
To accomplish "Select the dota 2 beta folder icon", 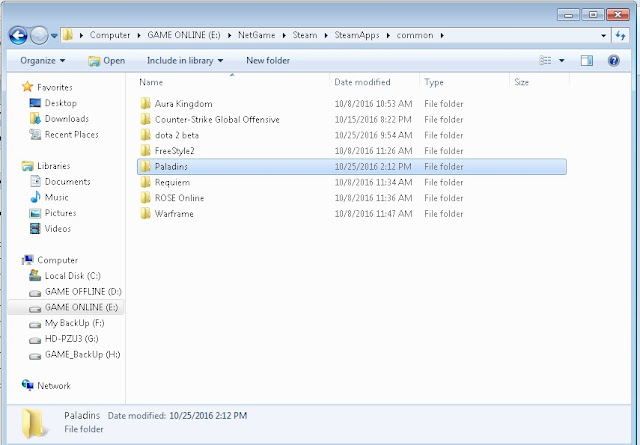I will point(145,135).
